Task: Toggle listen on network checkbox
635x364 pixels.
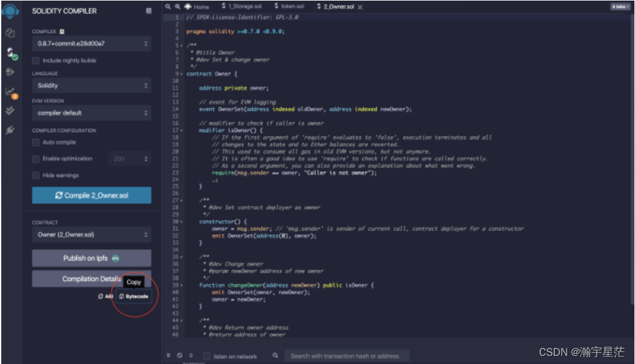Action: pyautogui.click(x=206, y=356)
